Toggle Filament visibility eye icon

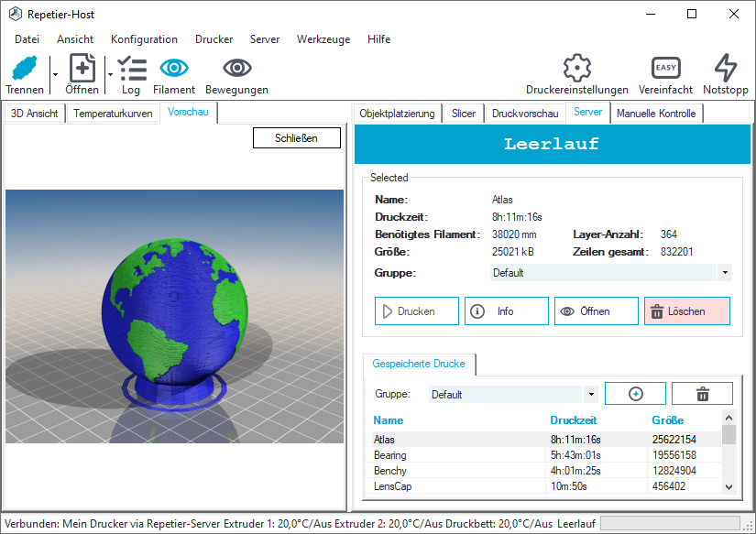tap(174, 68)
